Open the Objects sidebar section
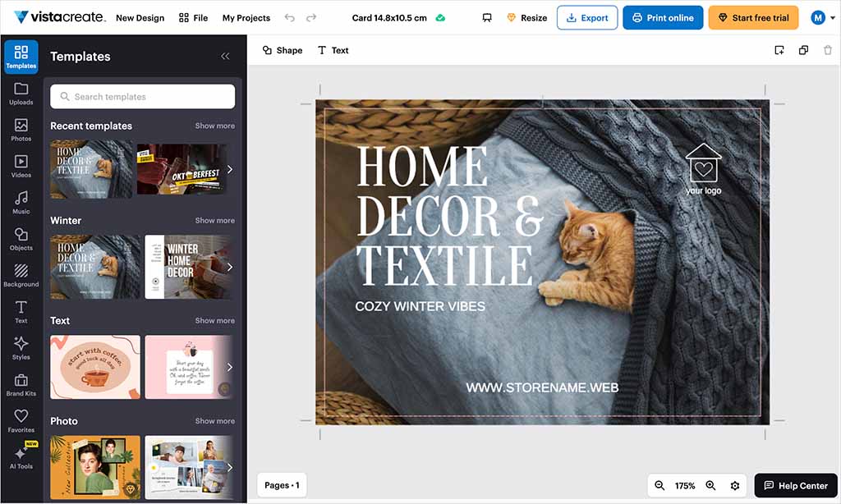Image resolution: width=841 pixels, height=504 pixels. 21,238
